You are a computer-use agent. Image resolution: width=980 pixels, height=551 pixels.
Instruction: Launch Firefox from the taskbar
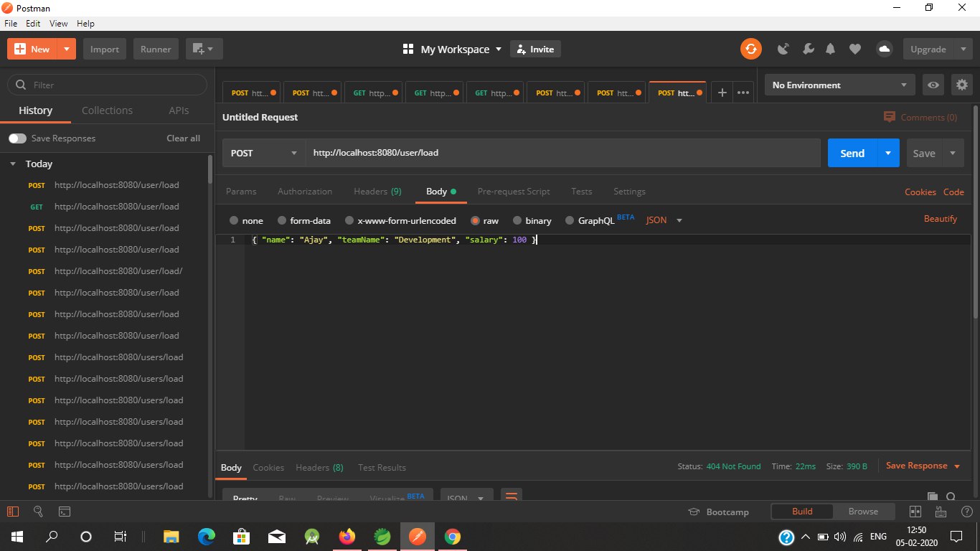pyautogui.click(x=347, y=536)
